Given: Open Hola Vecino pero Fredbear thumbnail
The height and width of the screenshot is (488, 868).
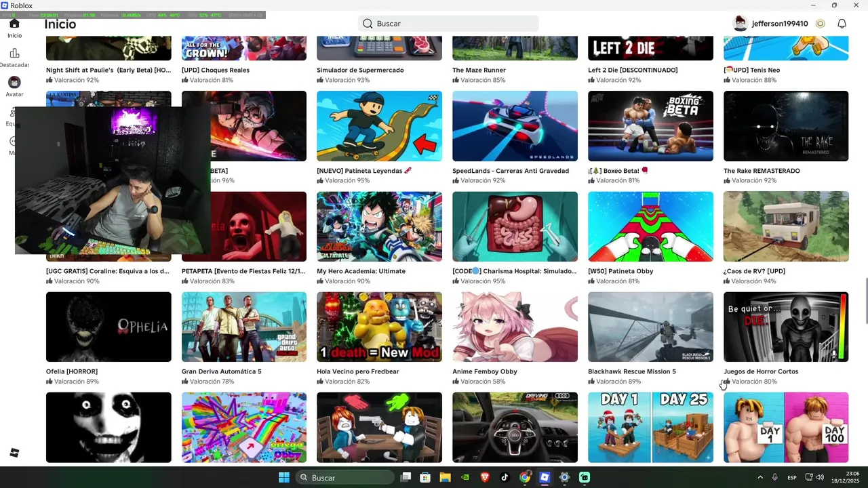Looking at the screenshot, I should click(x=379, y=327).
